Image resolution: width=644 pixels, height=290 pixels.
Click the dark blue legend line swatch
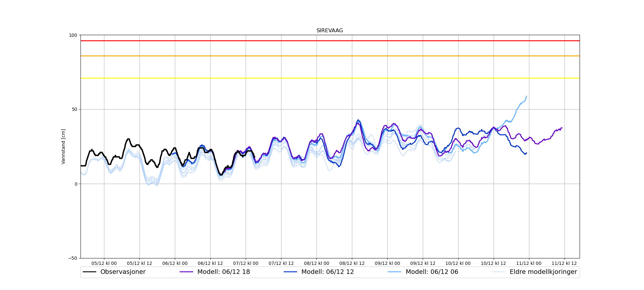tap(290, 272)
